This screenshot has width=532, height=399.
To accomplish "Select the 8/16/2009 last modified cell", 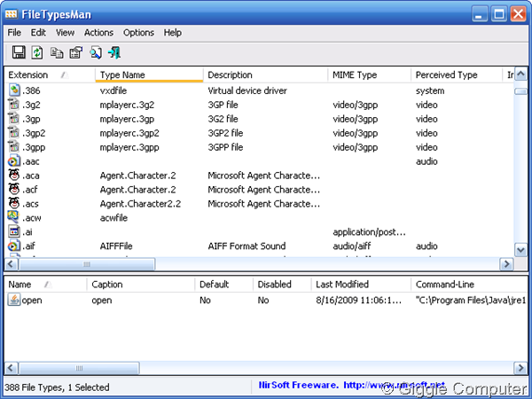I will [358, 301].
